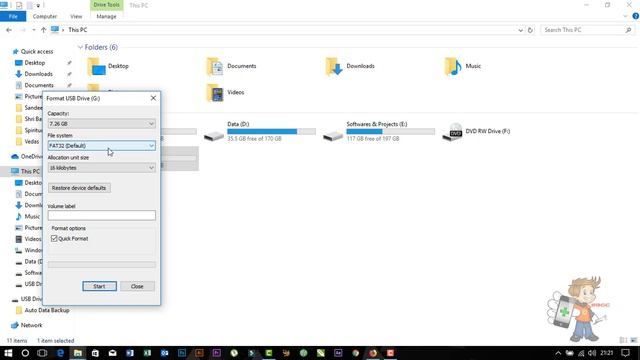This screenshot has height=360, width=640.
Task: Launch Edge browser from taskbar
Action: [x=60, y=353]
